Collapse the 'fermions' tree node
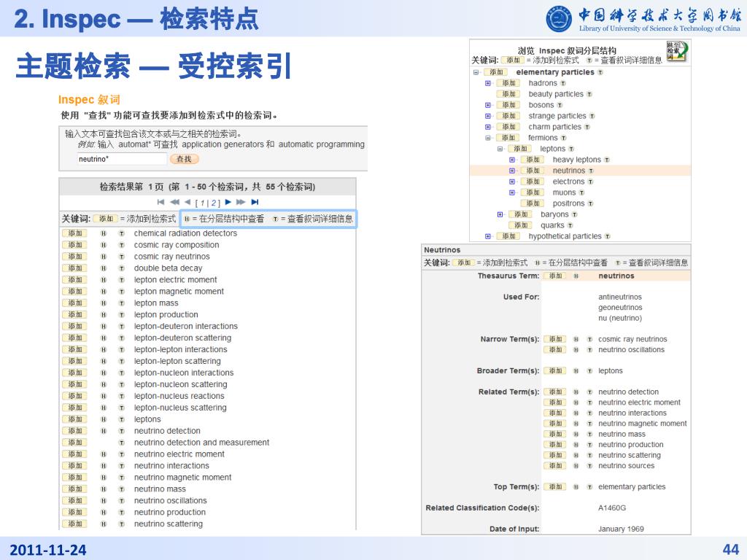 point(487,138)
